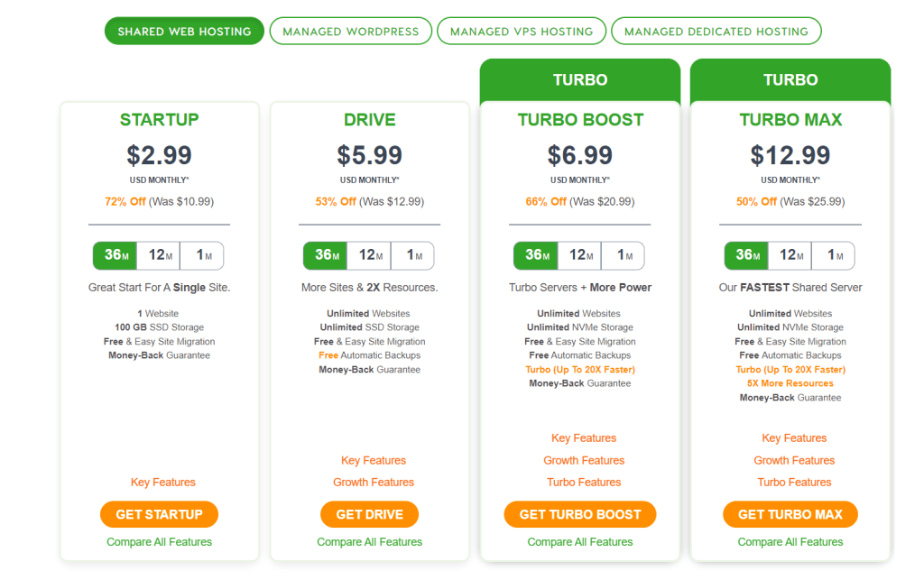Click Compare All Features under Turbo Max
This screenshot has height=580, width=924.
[790, 542]
